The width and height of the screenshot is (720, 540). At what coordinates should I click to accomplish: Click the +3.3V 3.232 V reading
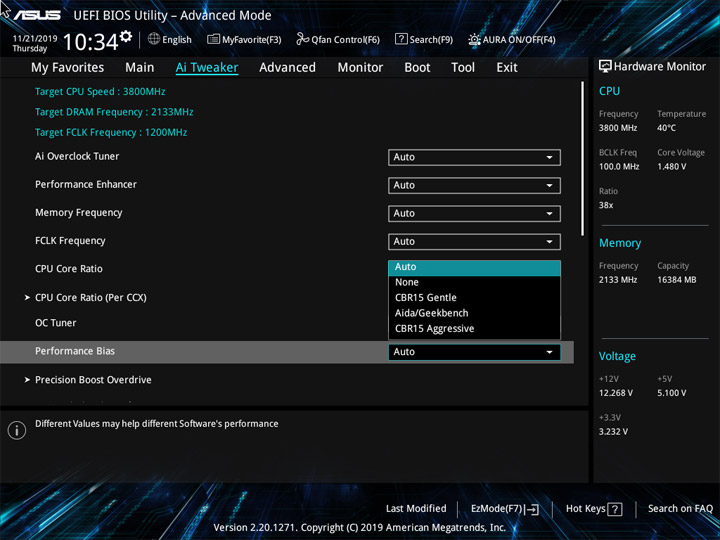[613, 432]
